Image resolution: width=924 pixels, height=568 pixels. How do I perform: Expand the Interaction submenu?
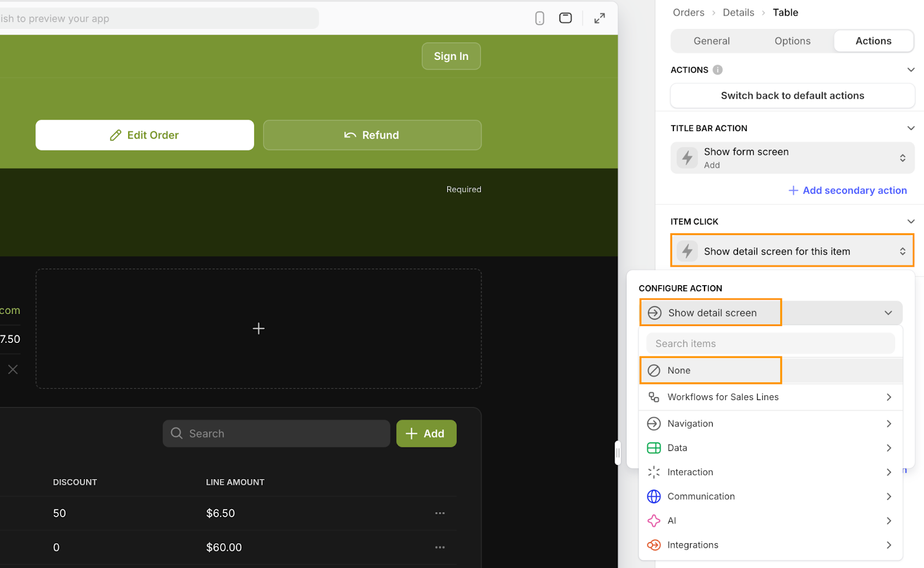[889, 472]
